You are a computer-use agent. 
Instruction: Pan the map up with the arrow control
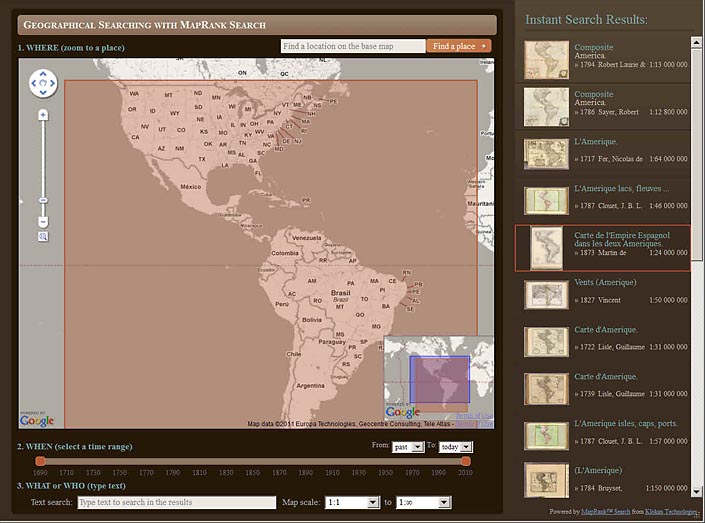[x=43, y=74]
